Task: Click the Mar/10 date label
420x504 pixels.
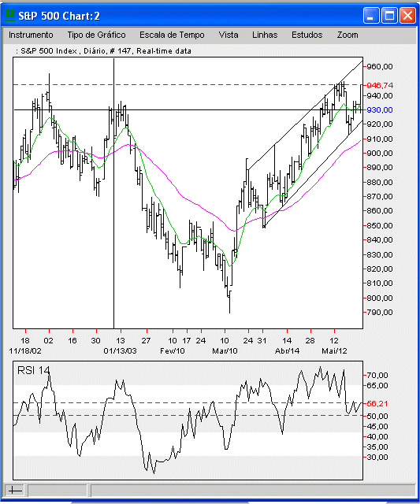Action: point(225,350)
